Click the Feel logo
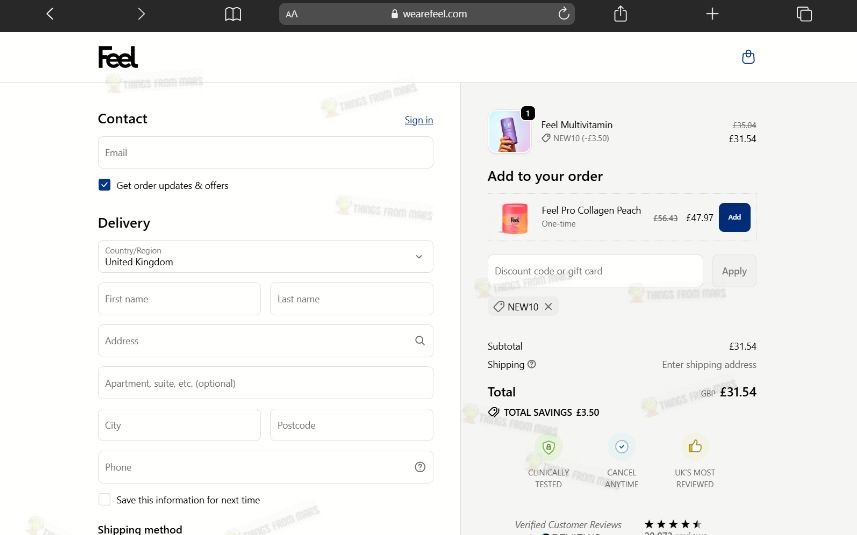Viewport: 857px width, 535px height. click(118, 57)
